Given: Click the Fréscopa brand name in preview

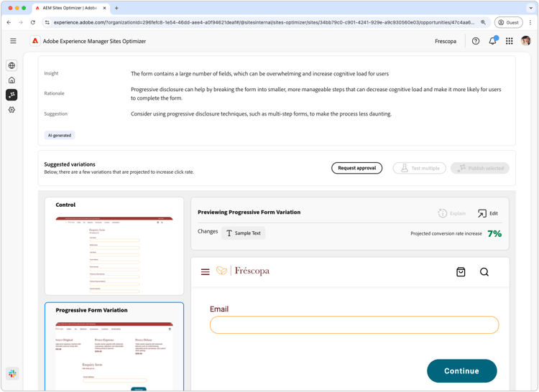Looking at the screenshot, I should (252, 271).
